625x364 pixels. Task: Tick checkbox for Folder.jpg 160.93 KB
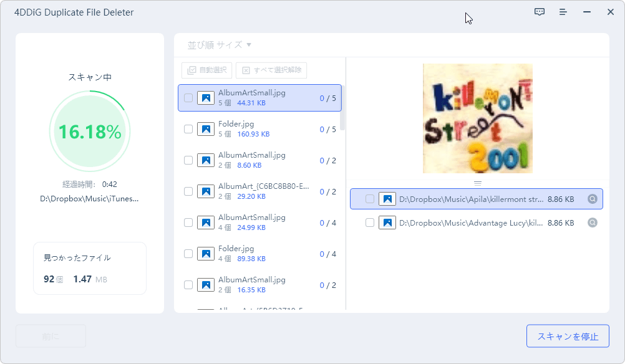188,129
